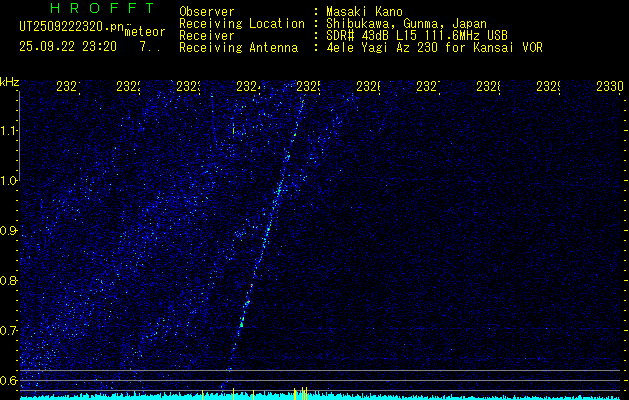
Task: Select antenna value 4ele Yagi Az 230 for Kansai VOR
Action: [434, 48]
